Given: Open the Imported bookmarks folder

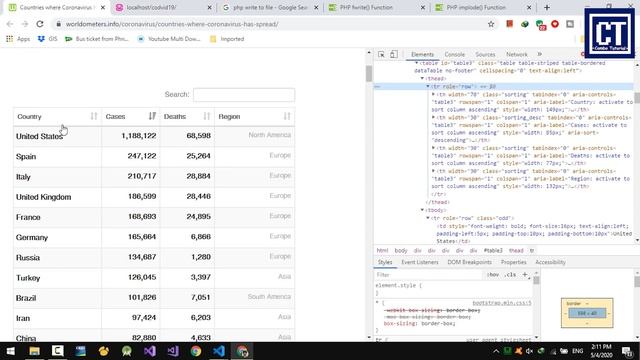Looking at the screenshot, I should pos(227,39).
